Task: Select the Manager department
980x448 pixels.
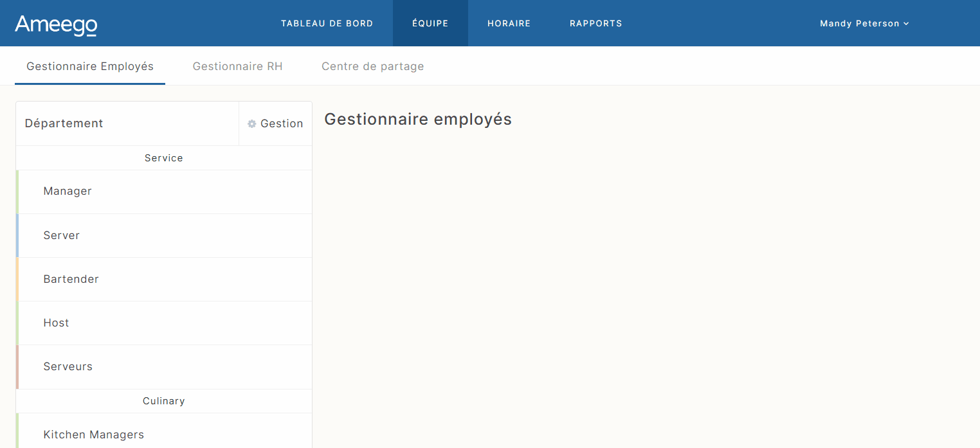Action: pos(68,192)
